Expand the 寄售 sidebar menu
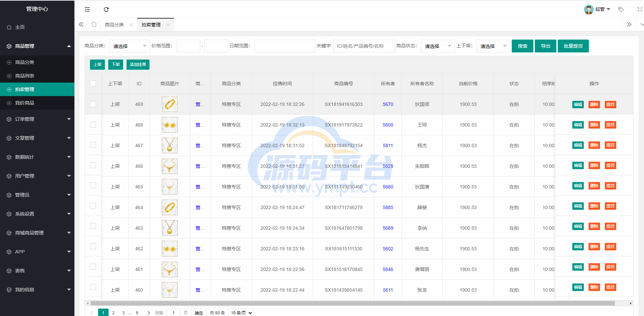The width and height of the screenshot is (644, 316). tap(37, 271)
